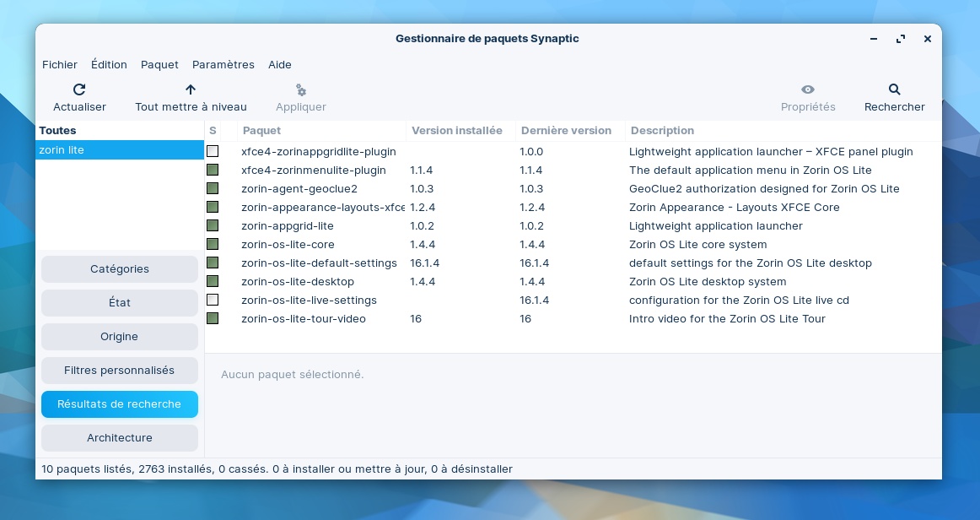Click the Actualiser refresh icon
Viewport: 980px width, 520px height.
tap(79, 89)
